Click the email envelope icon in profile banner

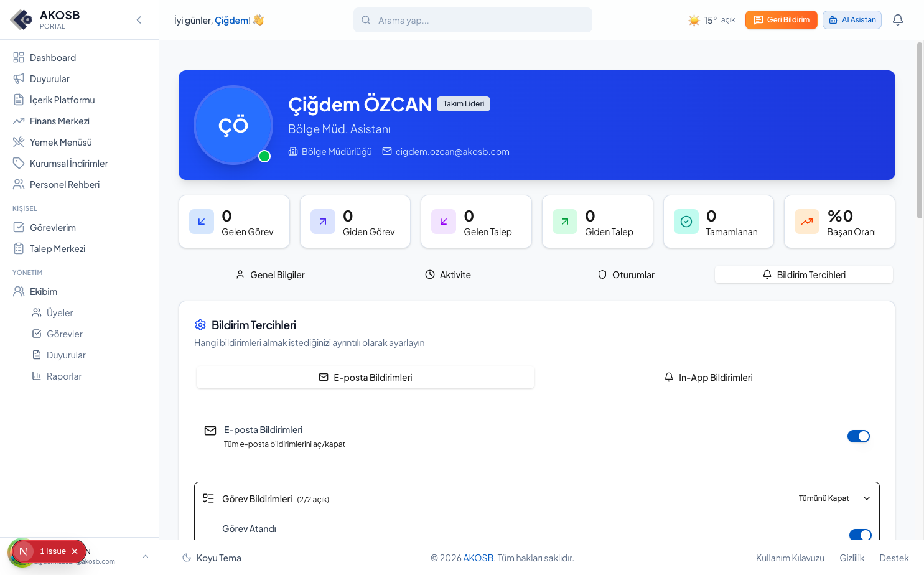(x=387, y=152)
